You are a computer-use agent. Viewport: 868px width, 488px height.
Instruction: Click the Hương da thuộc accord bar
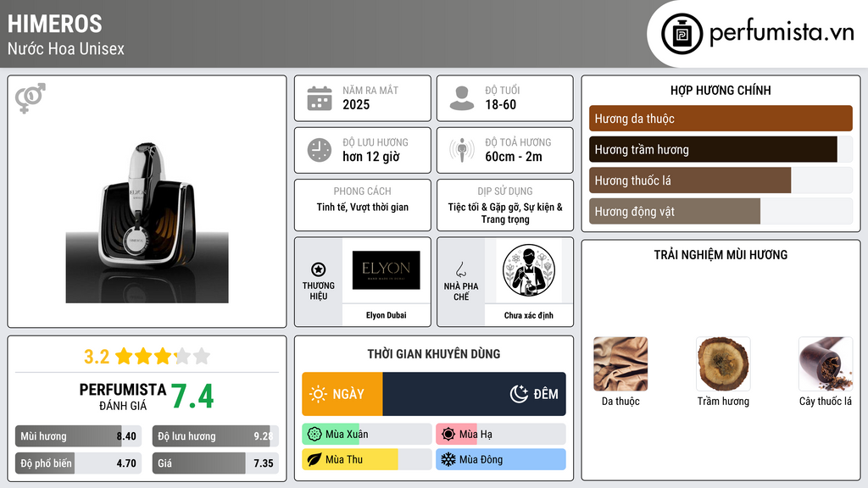[x=721, y=119]
